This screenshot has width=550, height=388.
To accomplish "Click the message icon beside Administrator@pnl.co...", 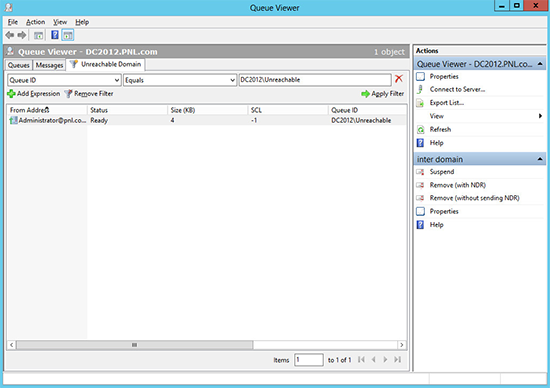I will pos(13,120).
